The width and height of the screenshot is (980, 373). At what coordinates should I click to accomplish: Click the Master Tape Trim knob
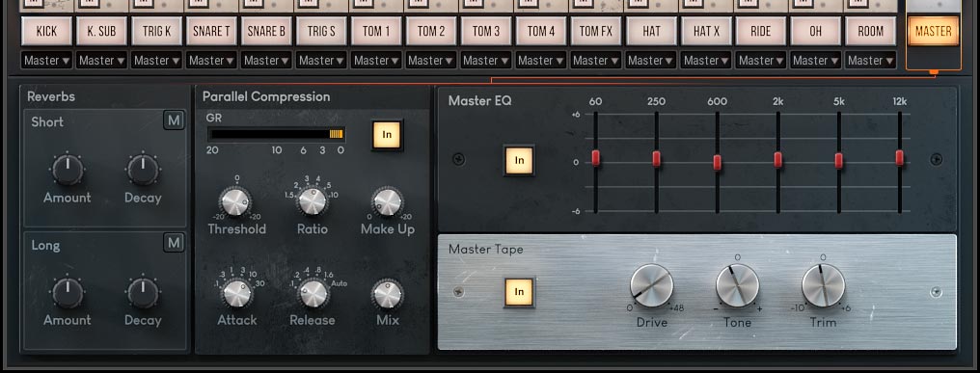tap(823, 286)
